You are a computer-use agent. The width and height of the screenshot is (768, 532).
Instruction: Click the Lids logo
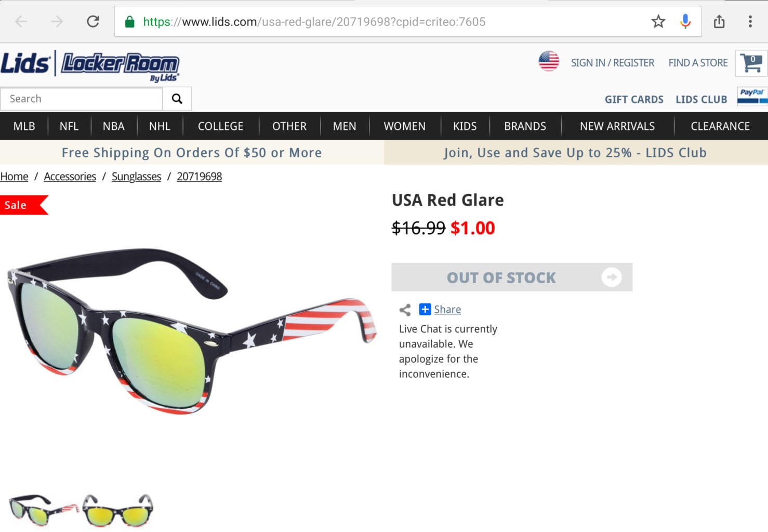25,64
